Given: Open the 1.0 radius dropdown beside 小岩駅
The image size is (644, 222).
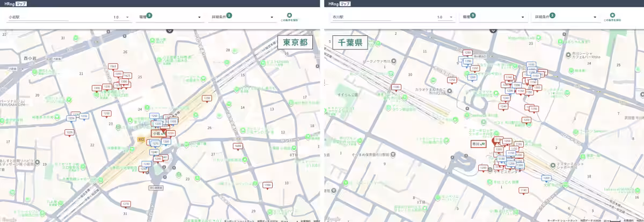Looking at the screenshot, I should [x=122, y=17].
